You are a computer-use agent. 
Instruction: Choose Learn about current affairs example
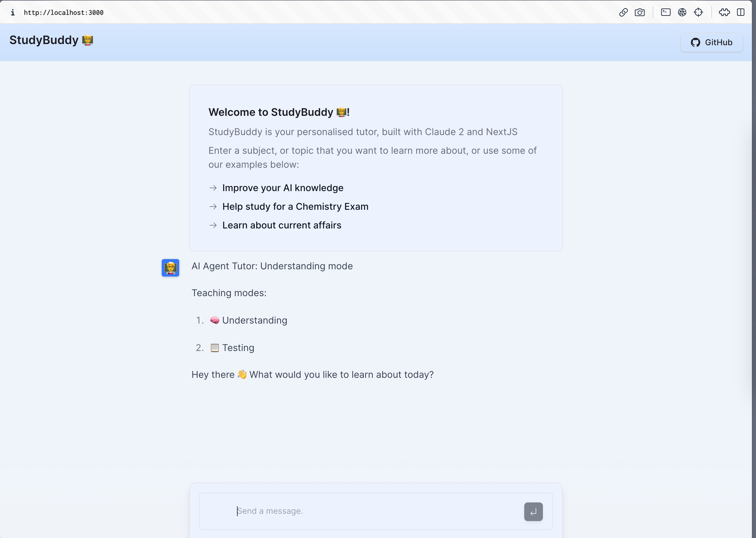click(281, 225)
